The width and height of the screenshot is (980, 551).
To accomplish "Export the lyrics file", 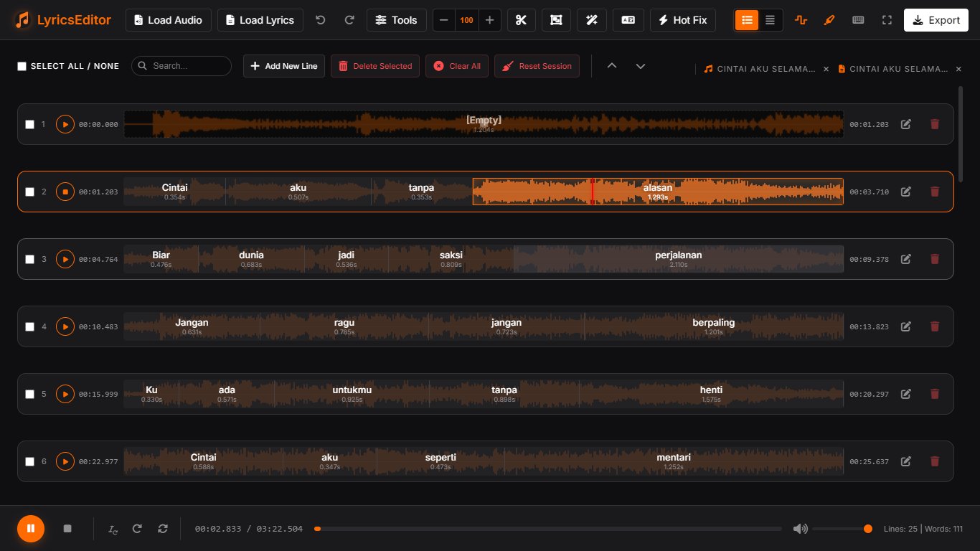I will click(936, 20).
